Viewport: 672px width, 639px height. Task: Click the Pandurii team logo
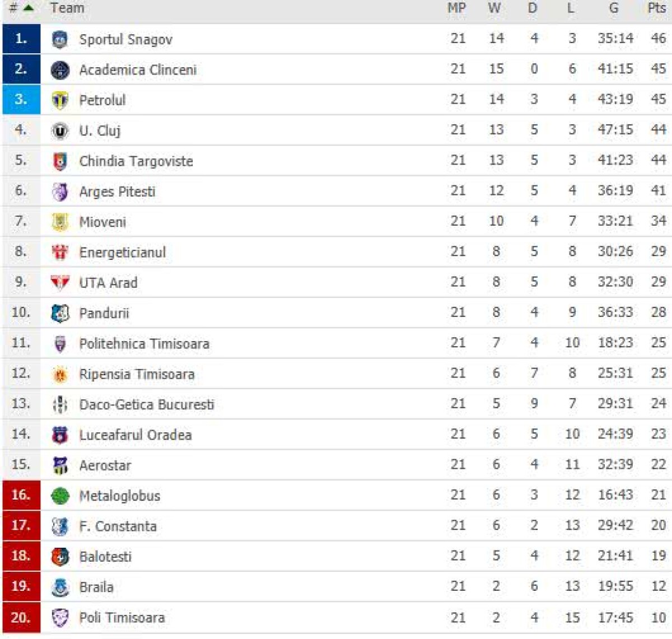[x=60, y=313]
